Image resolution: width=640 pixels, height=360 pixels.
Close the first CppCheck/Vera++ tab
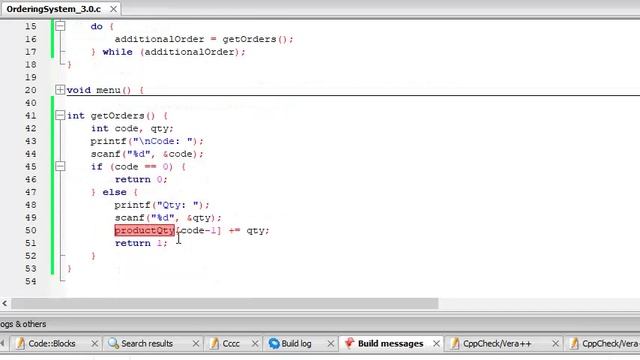[556, 344]
